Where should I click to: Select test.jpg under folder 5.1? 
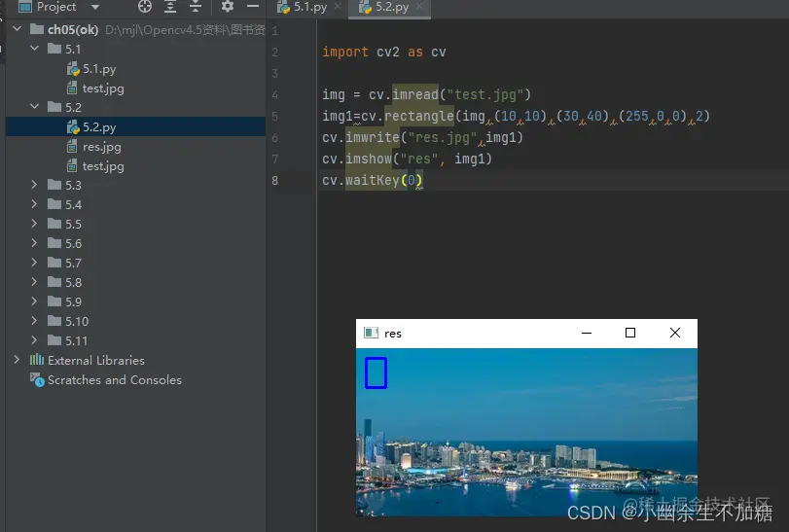(103, 89)
